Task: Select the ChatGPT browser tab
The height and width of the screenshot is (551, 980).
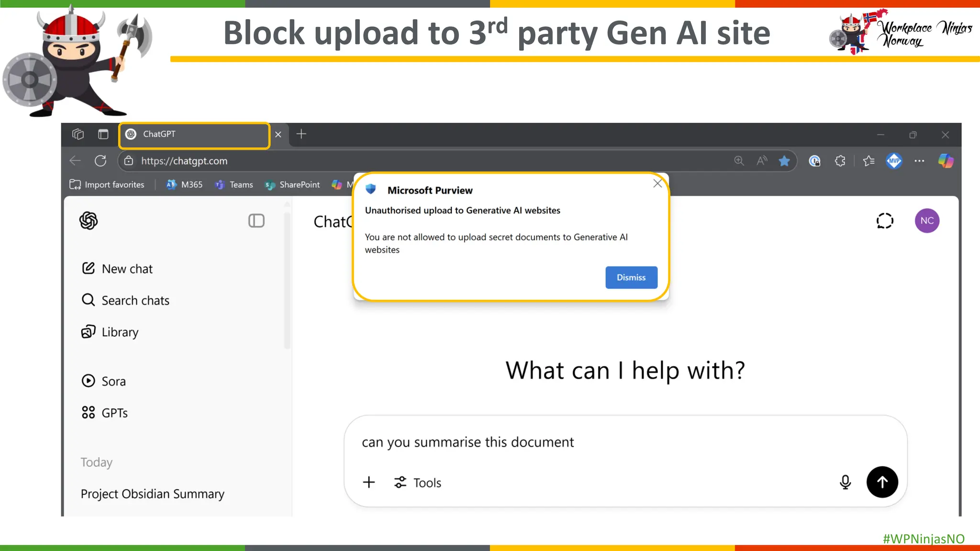Action: point(194,134)
